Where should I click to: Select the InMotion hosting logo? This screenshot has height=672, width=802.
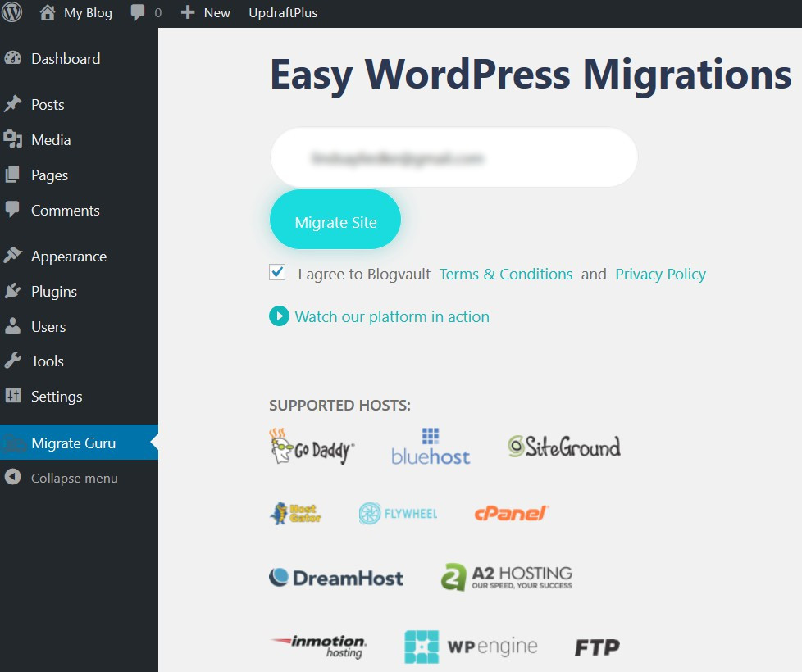pyautogui.click(x=318, y=647)
